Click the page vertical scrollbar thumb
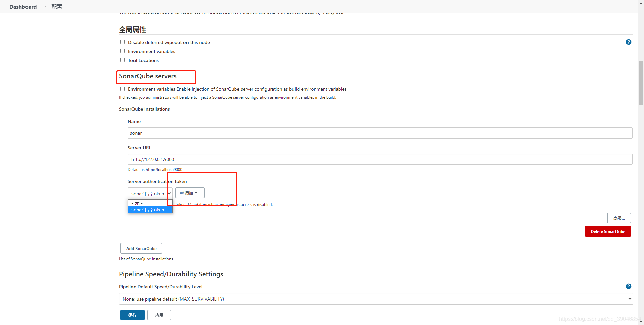Image resolution: width=644 pixels, height=325 pixels. point(641,83)
